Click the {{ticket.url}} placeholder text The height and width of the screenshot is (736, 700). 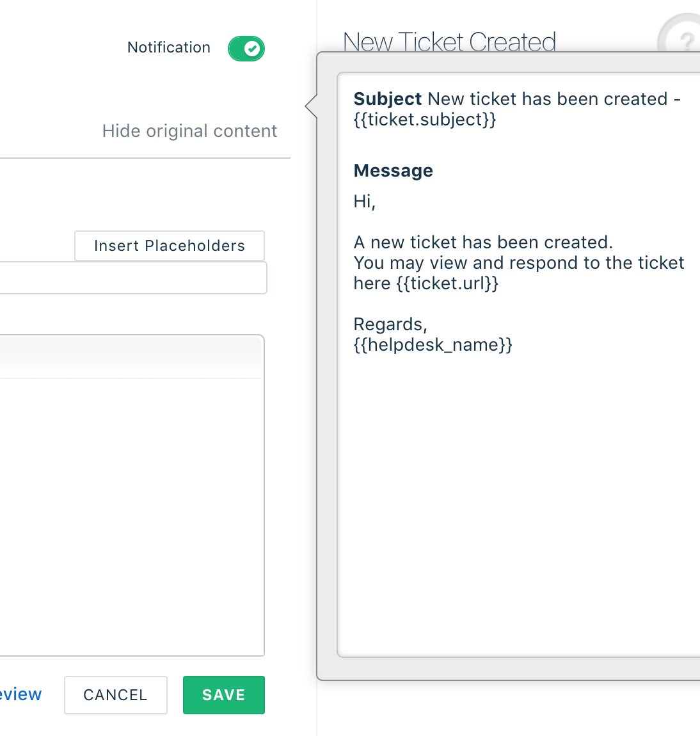coord(447,284)
